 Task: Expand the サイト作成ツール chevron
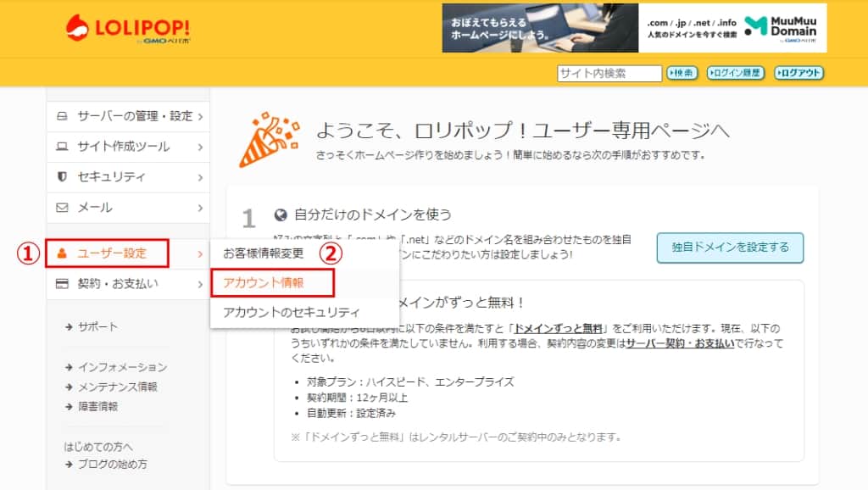(x=200, y=148)
